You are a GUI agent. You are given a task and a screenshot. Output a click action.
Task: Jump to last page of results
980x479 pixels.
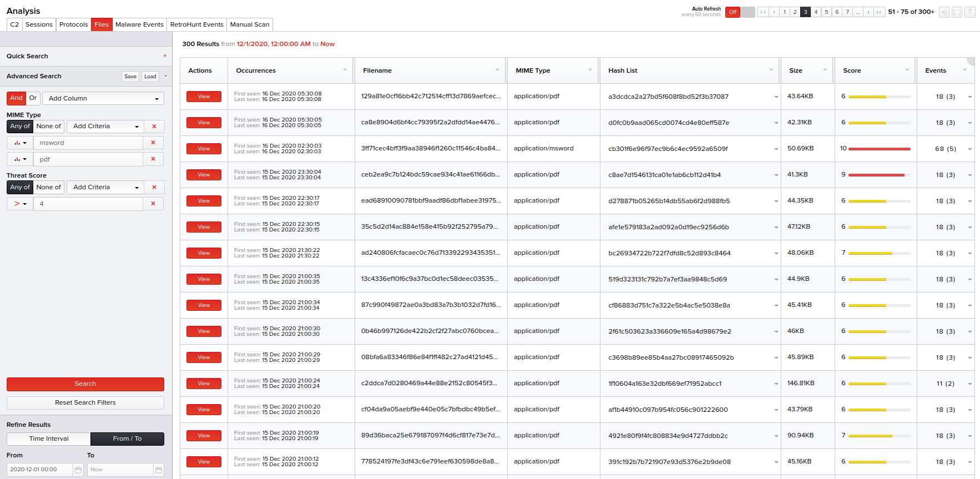coord(879,12)
